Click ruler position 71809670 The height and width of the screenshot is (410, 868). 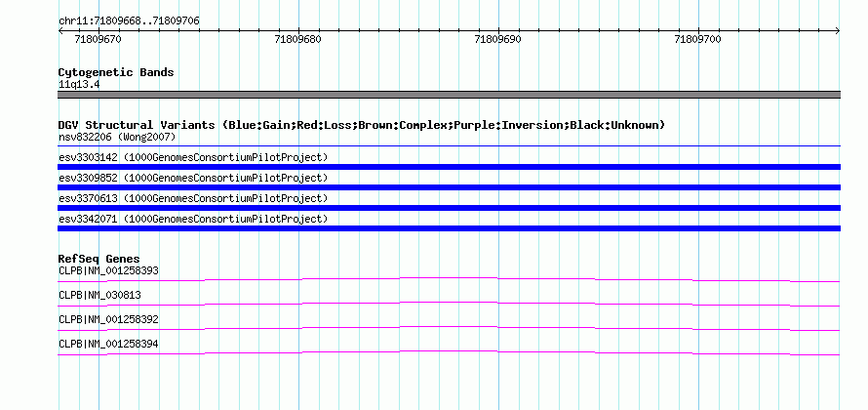(x=98, y=39)
